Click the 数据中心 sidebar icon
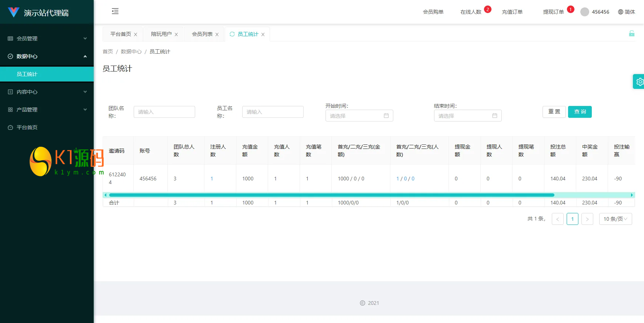644x323 pixels. pos(10,56)
